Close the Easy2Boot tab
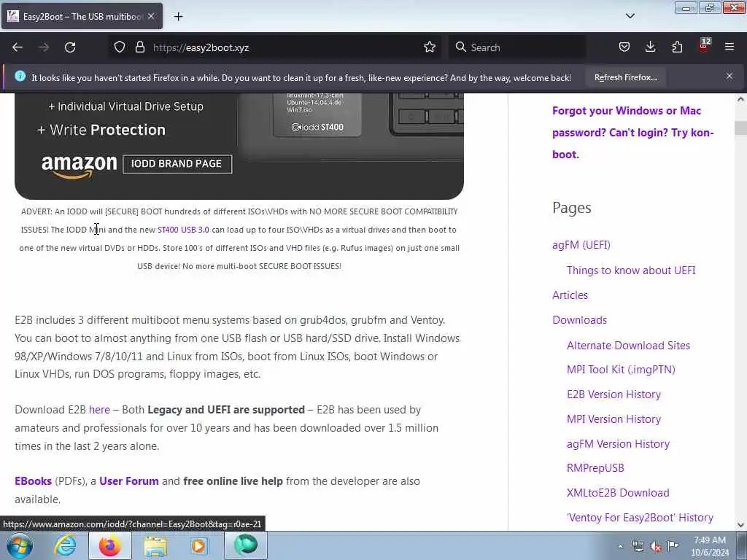The width and height of the screenshot is (747, 560). click(151, 16)
